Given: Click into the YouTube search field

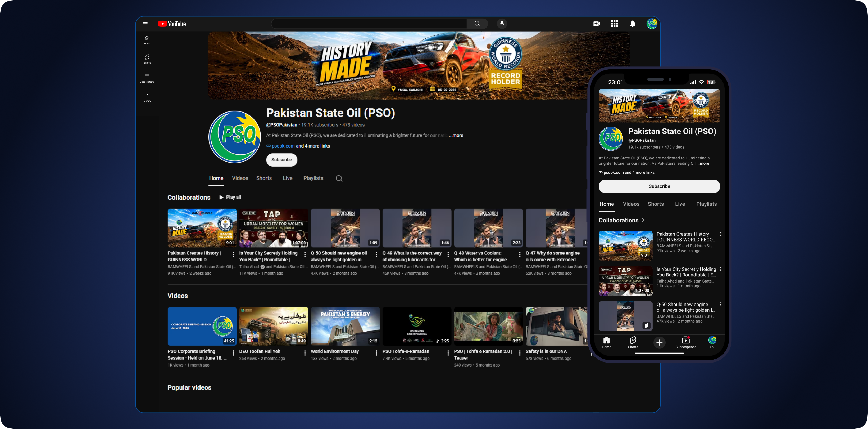Looking at the screenshot, I should 369,24.
